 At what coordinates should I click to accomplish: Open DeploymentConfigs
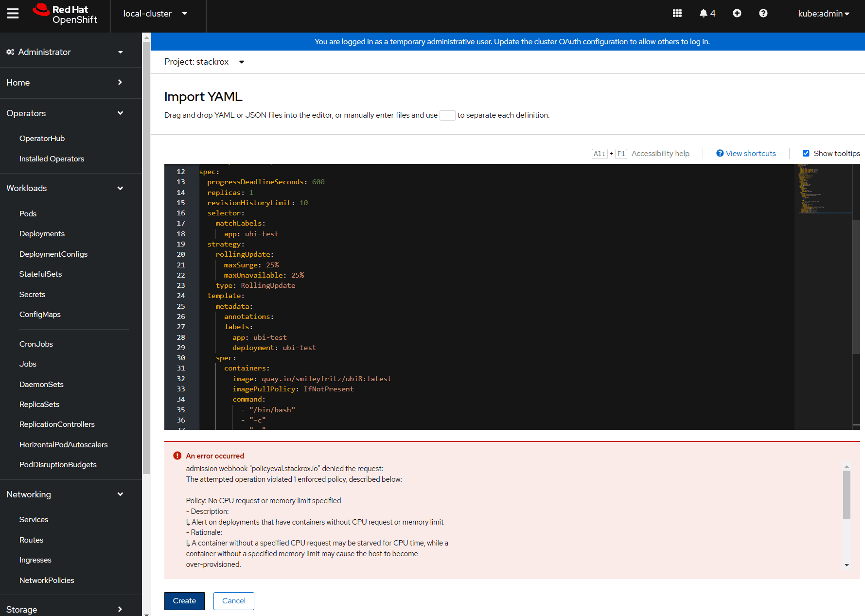tap(53, 254)
